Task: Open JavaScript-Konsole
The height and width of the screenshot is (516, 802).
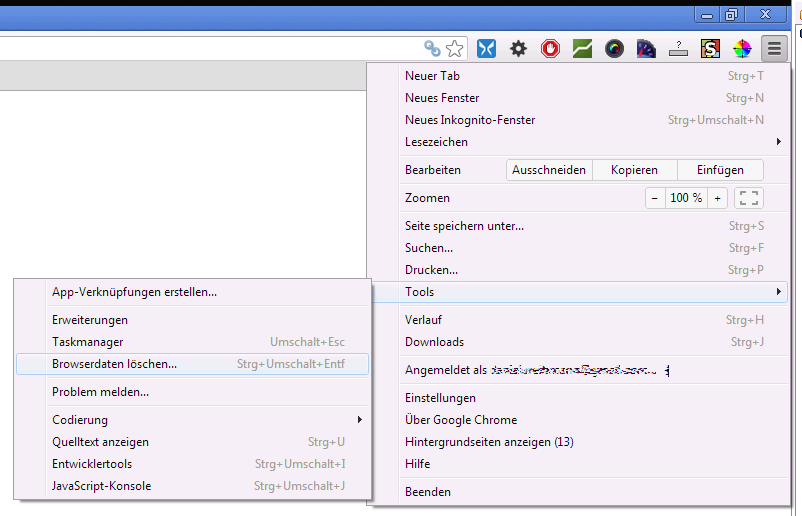Action: coord(192,486)
